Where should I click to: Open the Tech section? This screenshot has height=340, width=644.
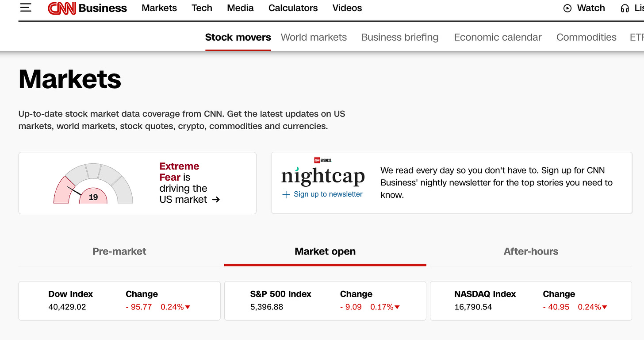click(x=202, y=8)
